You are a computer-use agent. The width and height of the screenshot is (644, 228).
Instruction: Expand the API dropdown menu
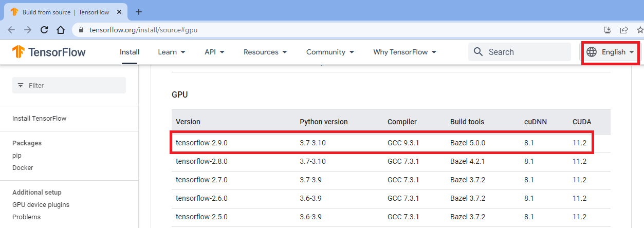pyautogui.click(x=214, y=52)
